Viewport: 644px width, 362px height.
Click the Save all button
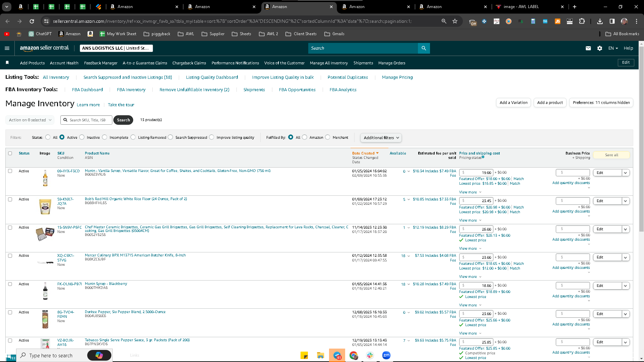(x=611, y=155)
